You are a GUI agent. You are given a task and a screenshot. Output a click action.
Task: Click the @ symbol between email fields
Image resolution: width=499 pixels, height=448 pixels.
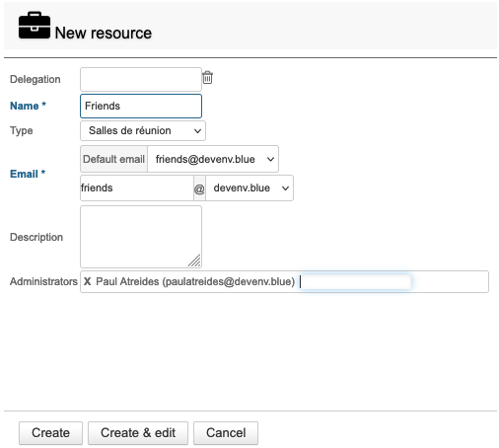199,188
